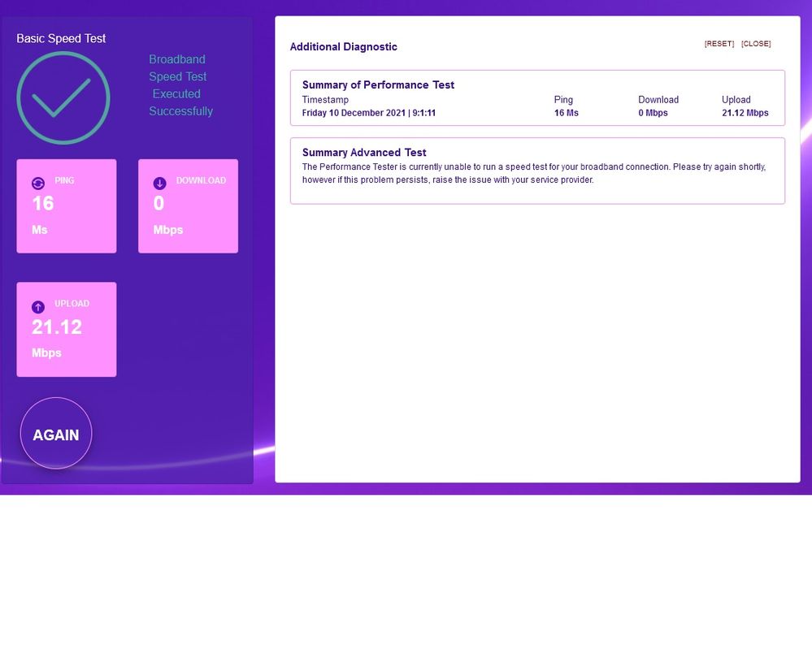
Task: Select the Download 0 Mbps tile
Action: 188,206
